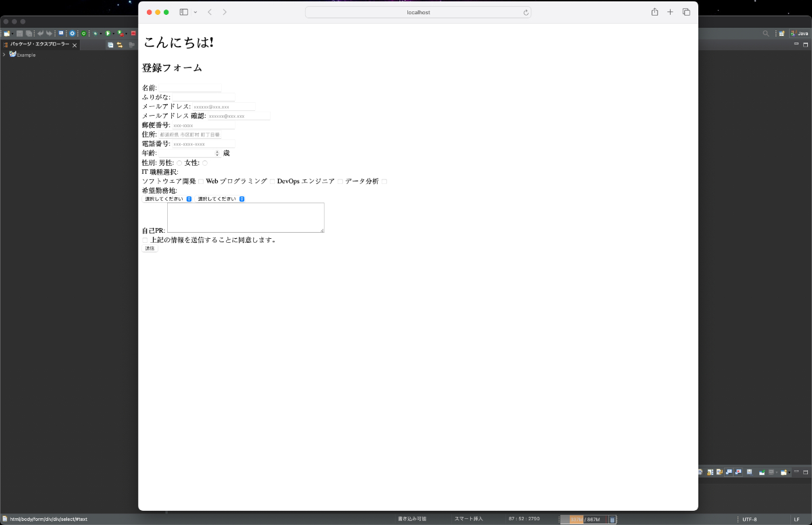Open the Java perspective button

click(799, 33)
